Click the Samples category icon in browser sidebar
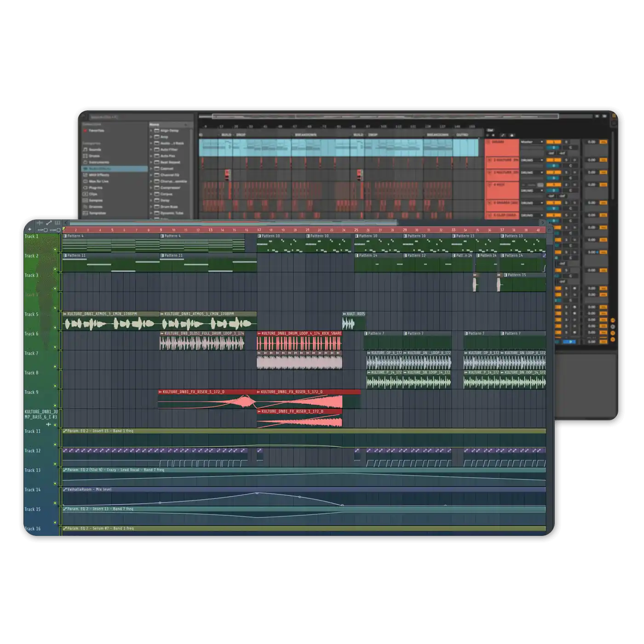 [86, 201]
